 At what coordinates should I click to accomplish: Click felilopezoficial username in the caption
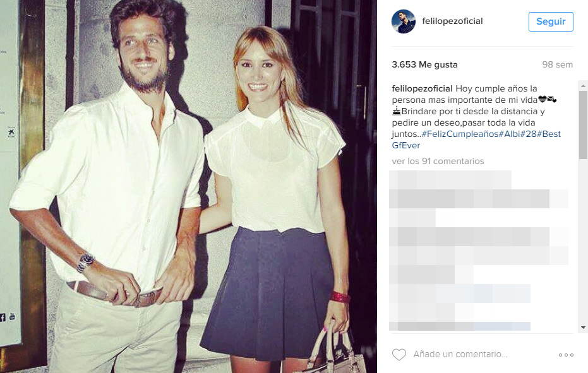[422, 88]
